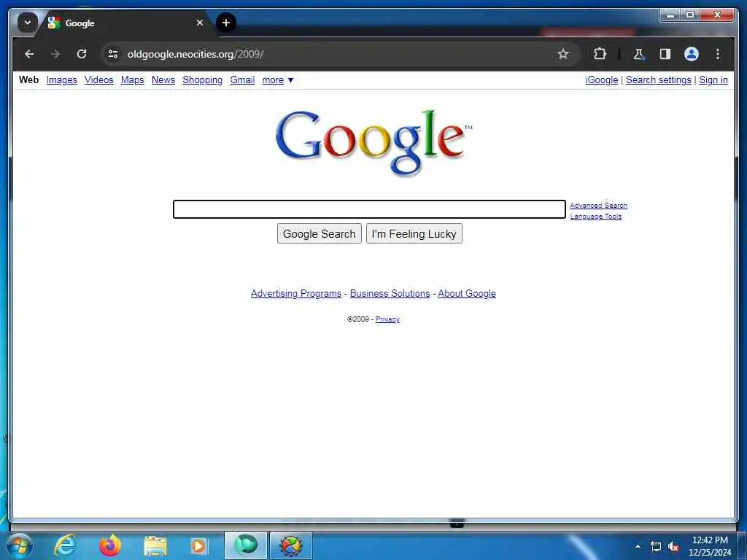This screenshot has width=747, height=560.
Task: Open the Videos link
Action: coord(98,80)
